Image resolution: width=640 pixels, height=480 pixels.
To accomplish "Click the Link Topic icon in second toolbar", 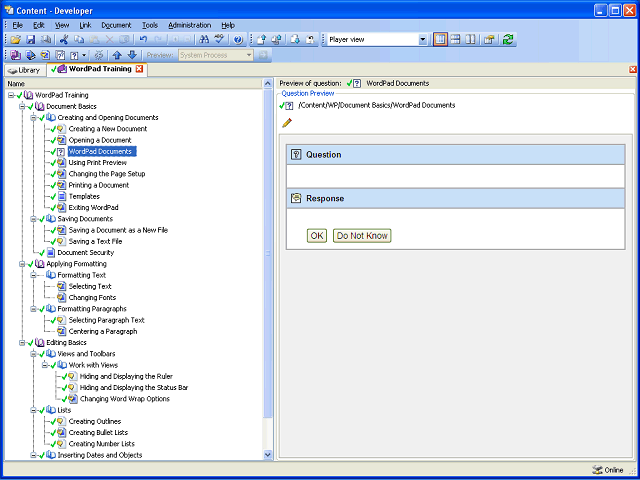I will tap(45, 55).
